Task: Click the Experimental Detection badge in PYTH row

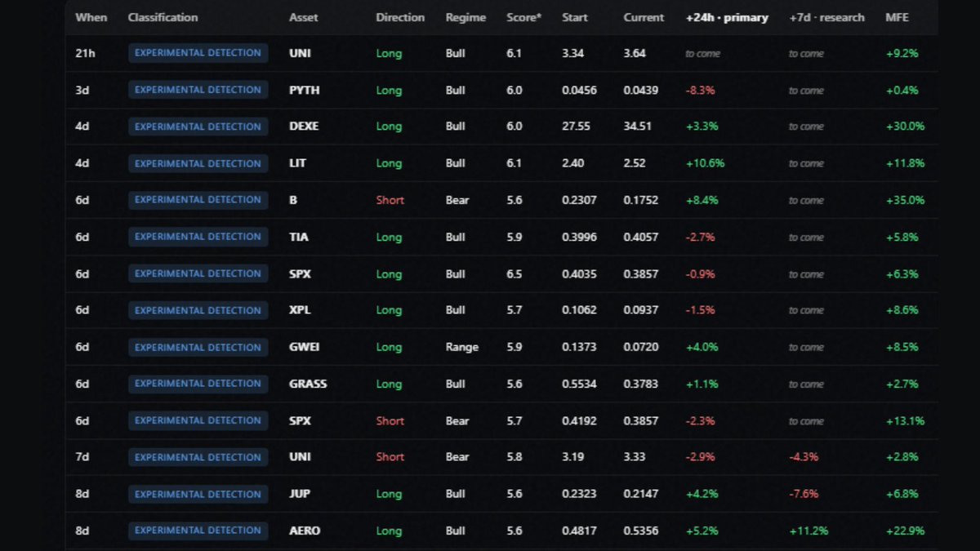Action: click(x=198, y=90)
